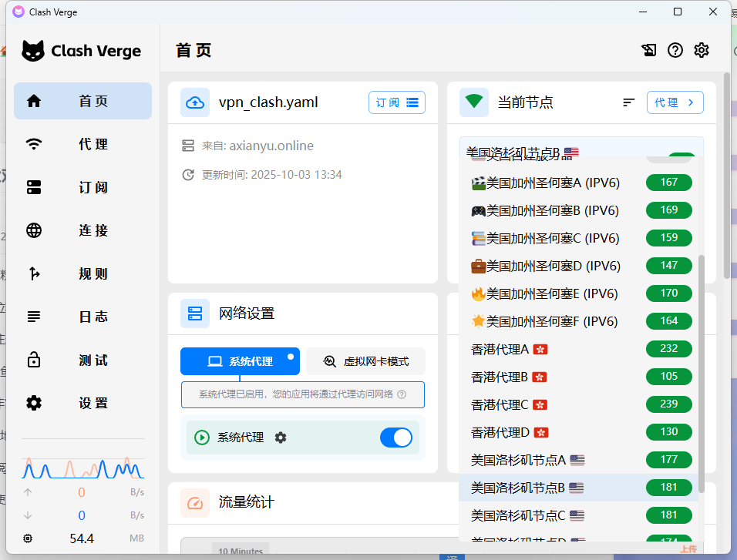Open the terminal icon in the top header

pyautogui.click(x=649, y=51)
